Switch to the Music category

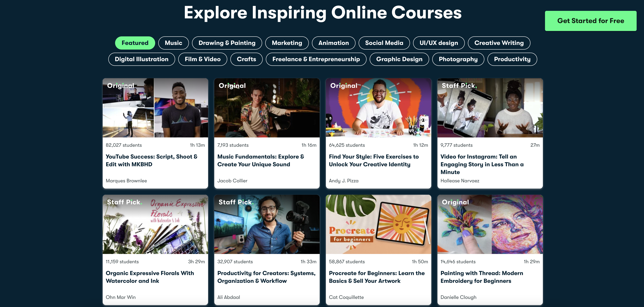coord(173,43)
